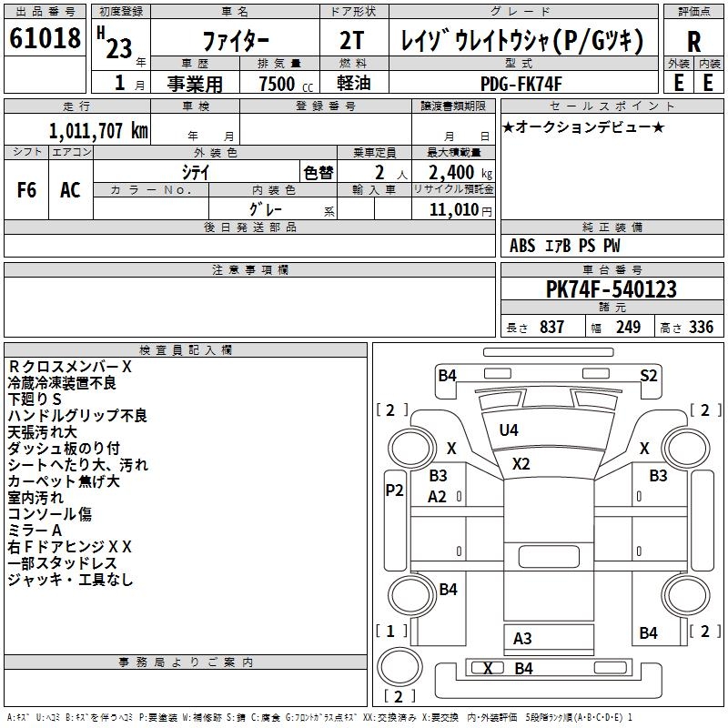Select the fuel type 軽油
The image size is (728, 728).
353,83
